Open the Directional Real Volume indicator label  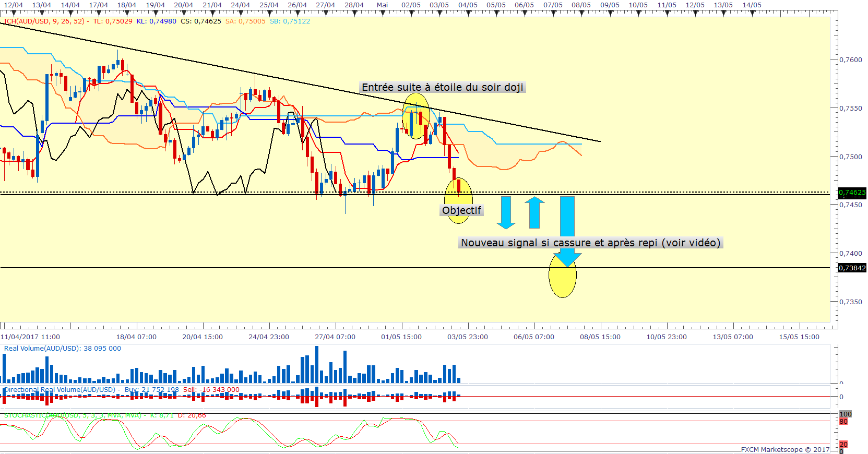(x=60, y=390)
